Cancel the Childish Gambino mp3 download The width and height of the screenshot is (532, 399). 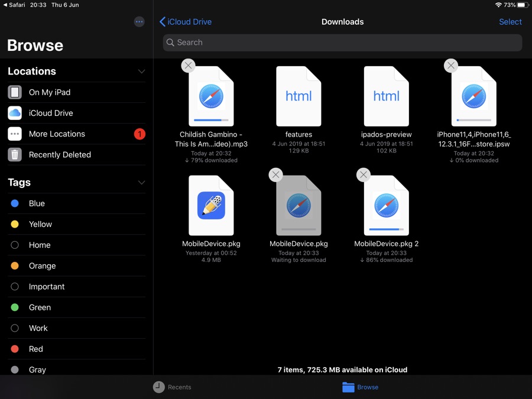[x=189, y=66]
